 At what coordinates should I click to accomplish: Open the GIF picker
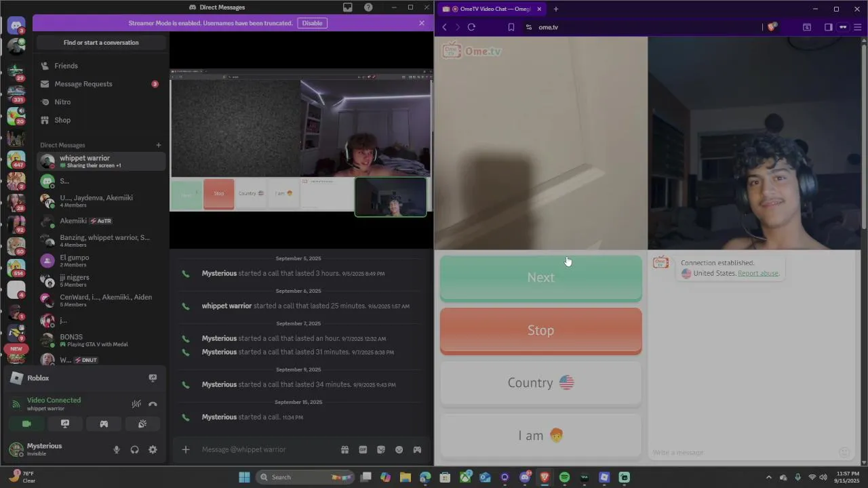point(363,449)
